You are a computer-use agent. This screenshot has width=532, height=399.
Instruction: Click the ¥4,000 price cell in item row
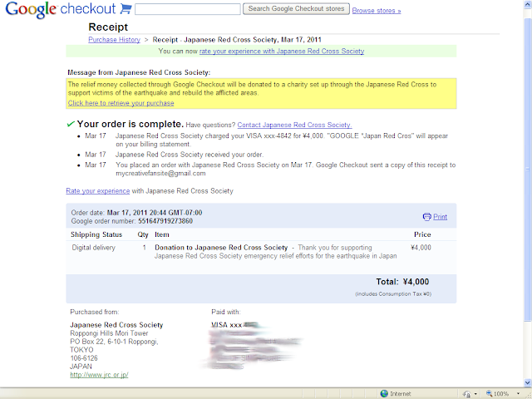(421, 248)
